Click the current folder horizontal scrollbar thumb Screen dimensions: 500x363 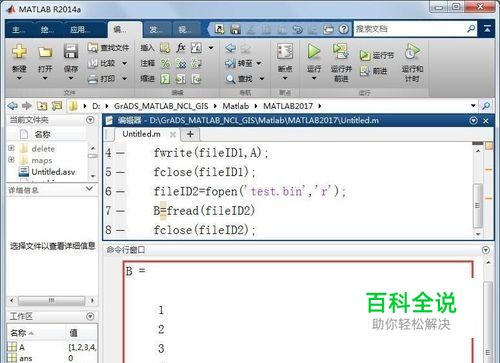(51, 300)
